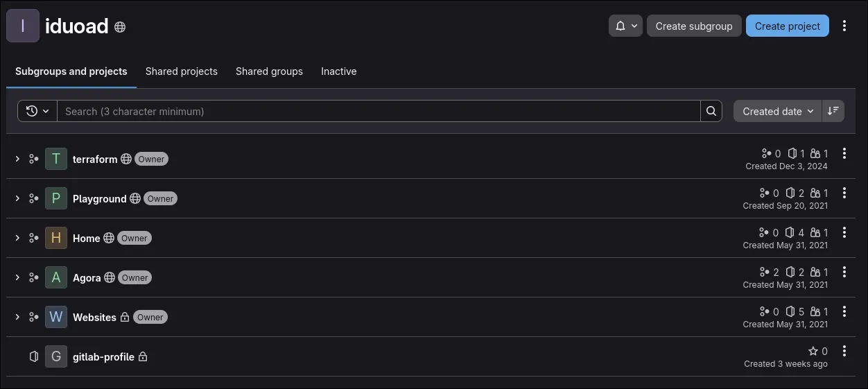This screenshot has height=389, width=868.
Task: Open the recent searches history dropdown
Action: [37, 111]
